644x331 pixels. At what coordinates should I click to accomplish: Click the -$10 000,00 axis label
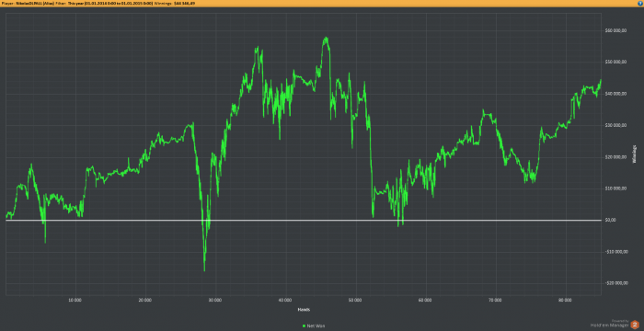tap(616, 252)
